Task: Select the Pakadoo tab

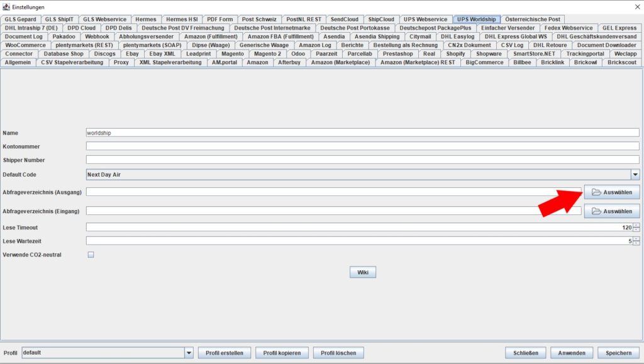Action: (64, 36)
